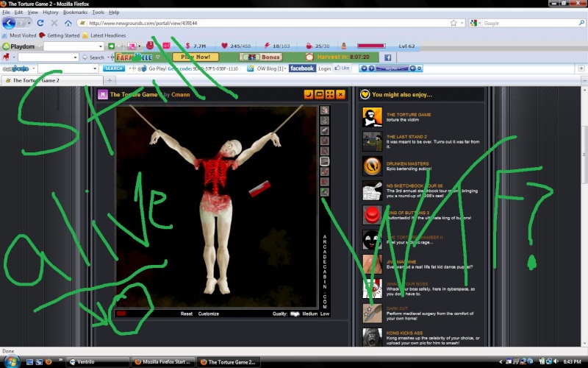Open the File menu

pyautogui.click(x=6, y=12)
